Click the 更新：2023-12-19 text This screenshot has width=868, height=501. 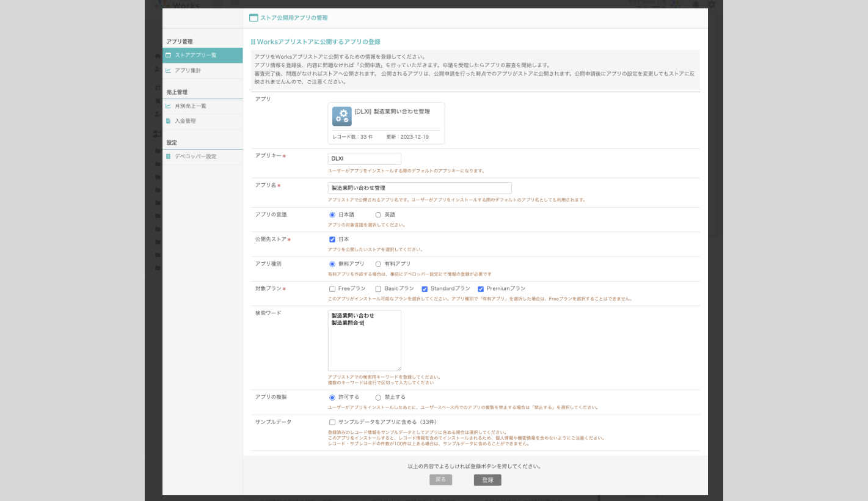click(407, 137)
